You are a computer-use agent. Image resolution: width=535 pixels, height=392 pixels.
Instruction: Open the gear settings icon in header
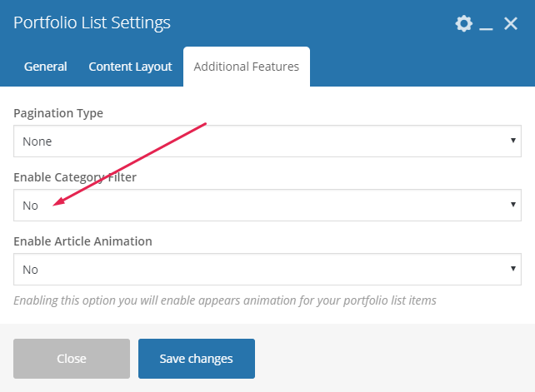(x=463, y=24)
